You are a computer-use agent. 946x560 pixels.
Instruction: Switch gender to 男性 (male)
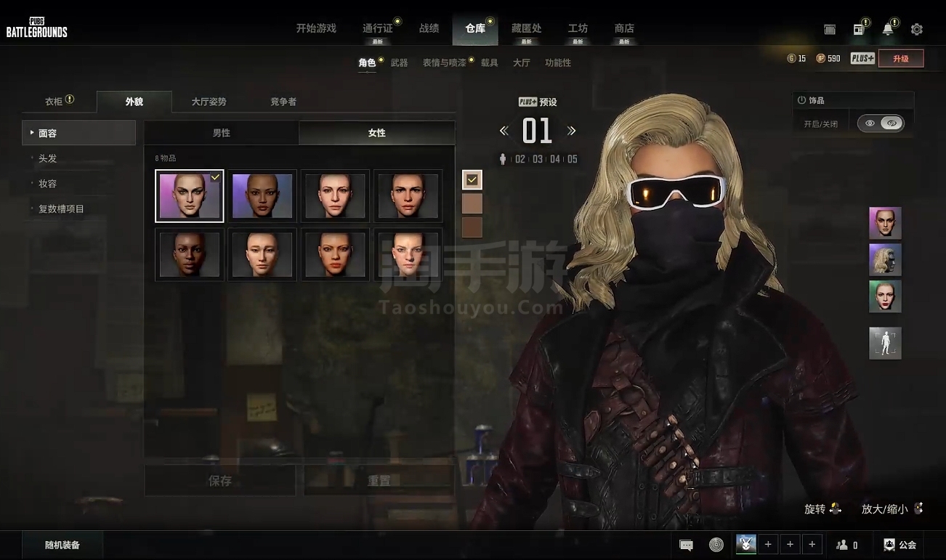(222, 133)
